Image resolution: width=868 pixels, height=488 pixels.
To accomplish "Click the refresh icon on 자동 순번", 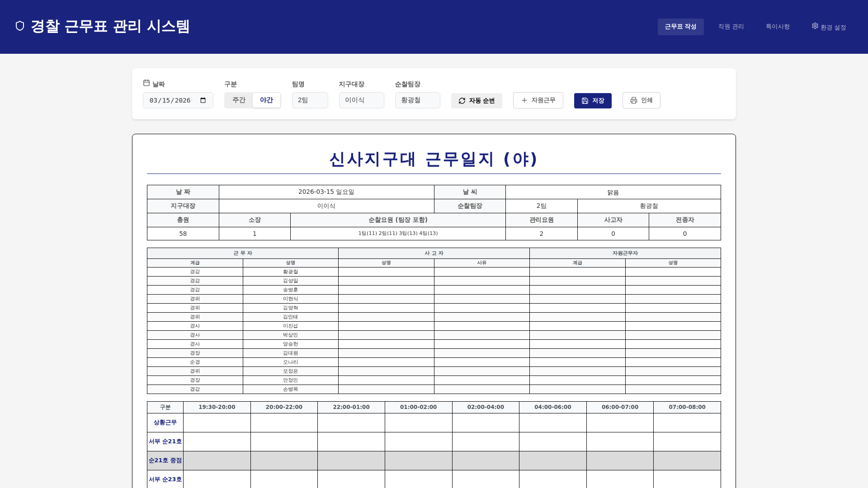I will click(462, 101).
